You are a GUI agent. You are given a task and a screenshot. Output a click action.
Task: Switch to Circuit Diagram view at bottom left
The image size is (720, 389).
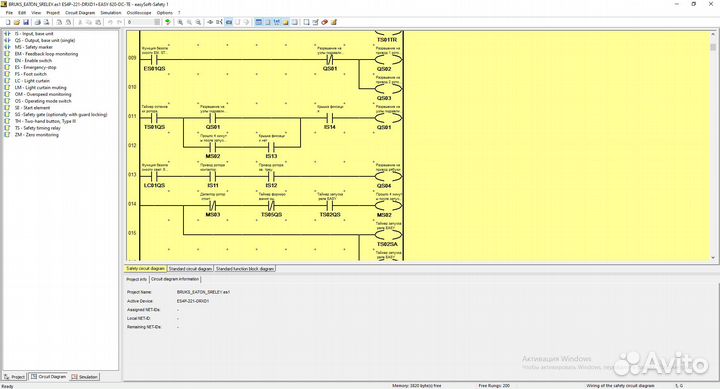[48, 377]
